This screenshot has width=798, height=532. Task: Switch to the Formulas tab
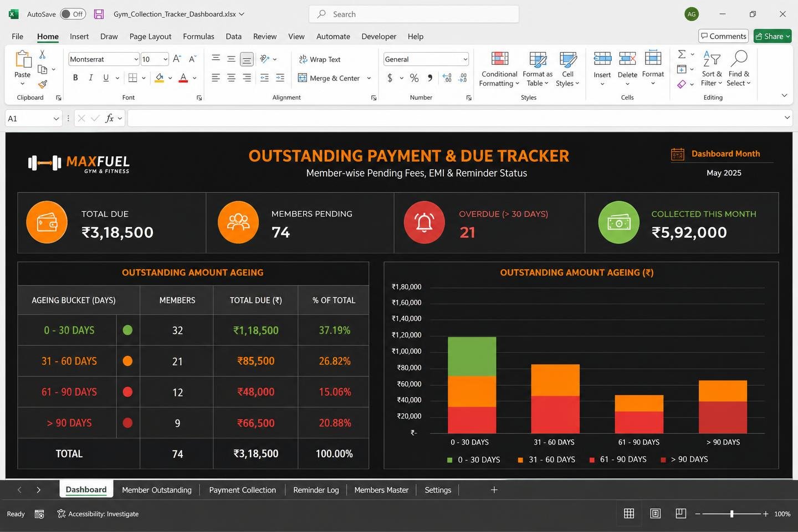point(198,37)
